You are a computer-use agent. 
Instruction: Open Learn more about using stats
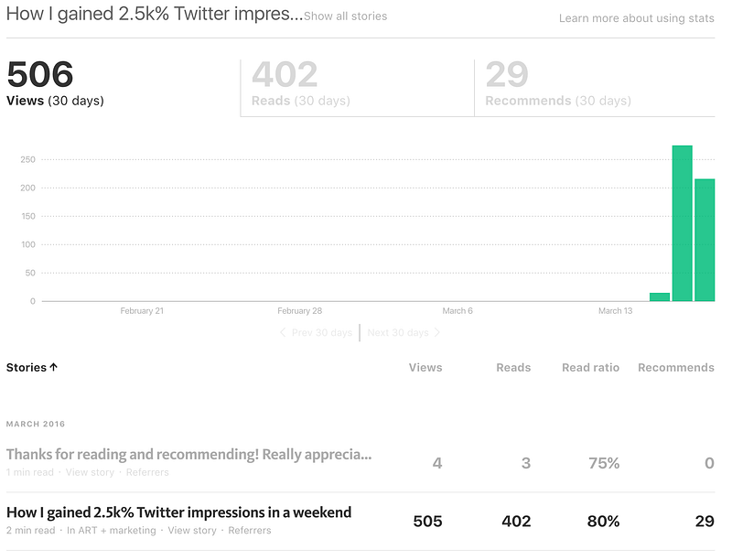point(637,18)
